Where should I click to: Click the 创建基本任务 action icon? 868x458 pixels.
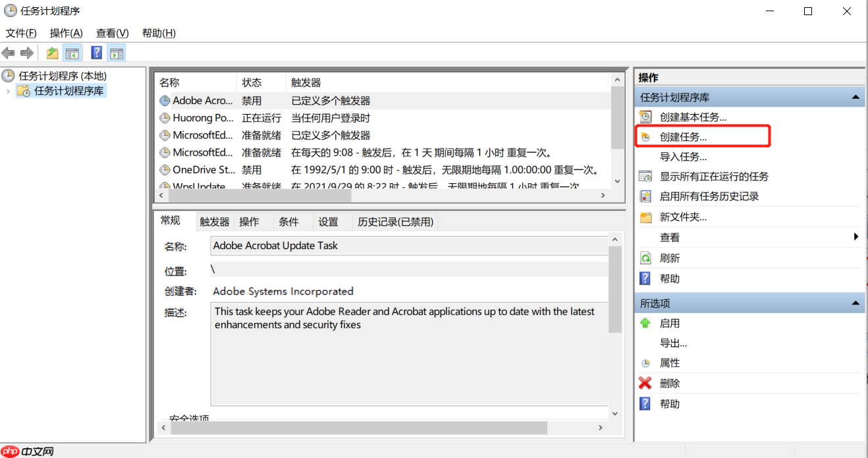(645, 117)
